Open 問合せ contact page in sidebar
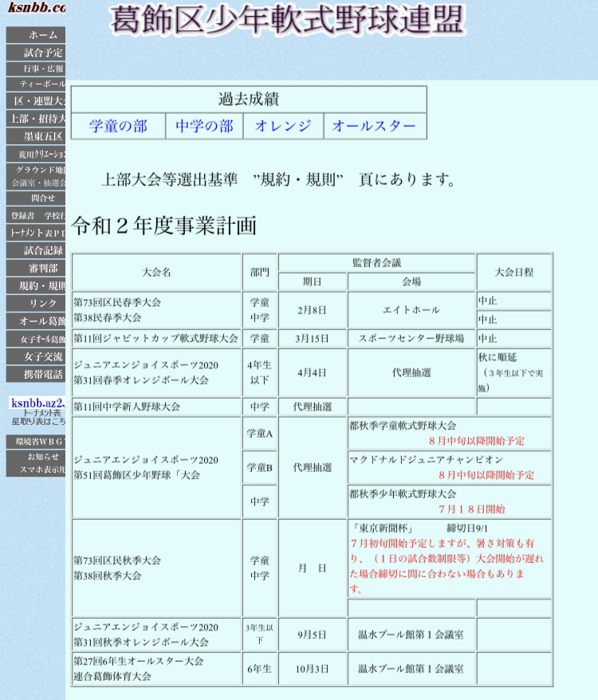The image size is (598, 700). point(36,198)
